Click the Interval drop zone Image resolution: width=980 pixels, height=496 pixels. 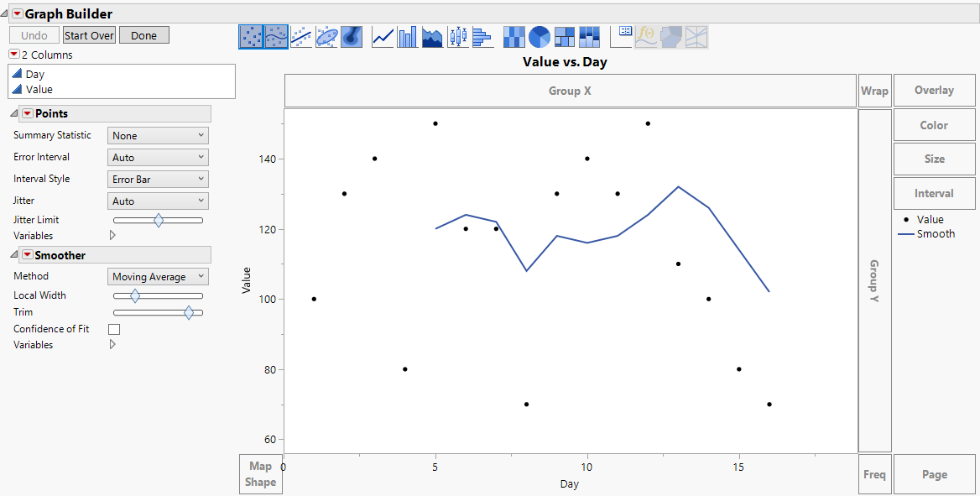[x=935, y=193]
